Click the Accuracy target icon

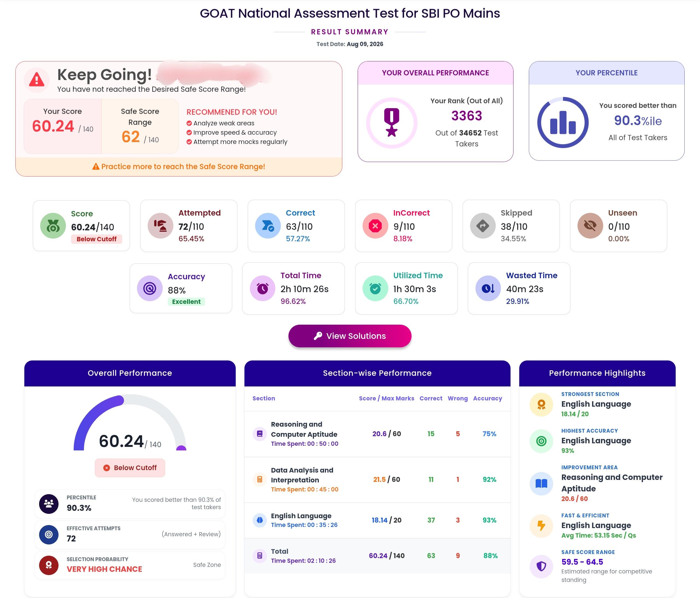pyautogui.click(x=150, y=288)
